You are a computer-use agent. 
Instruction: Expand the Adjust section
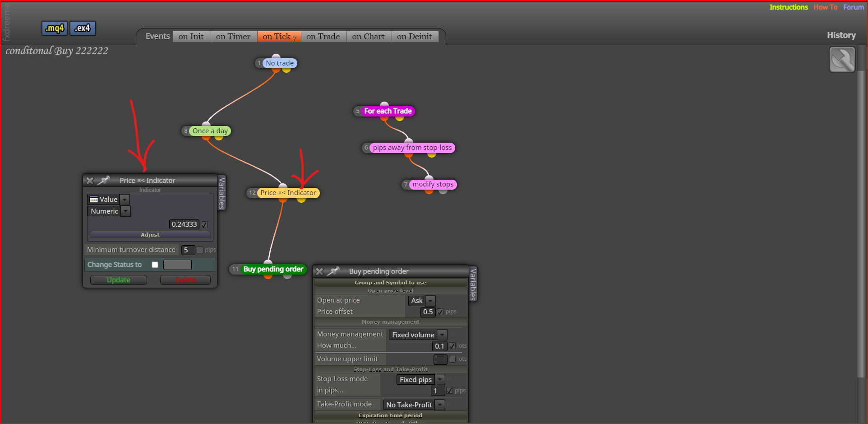point(150,235)
